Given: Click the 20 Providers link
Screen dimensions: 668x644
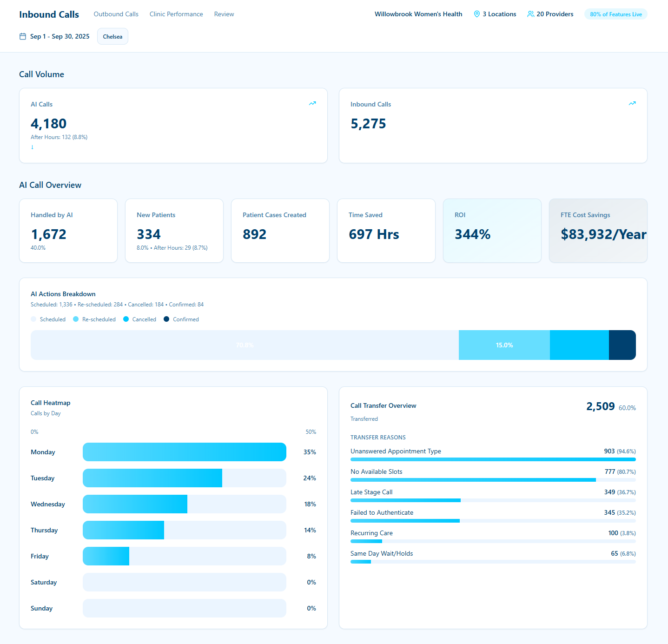Looking at the screenshot, I should [x=550, y=14].
